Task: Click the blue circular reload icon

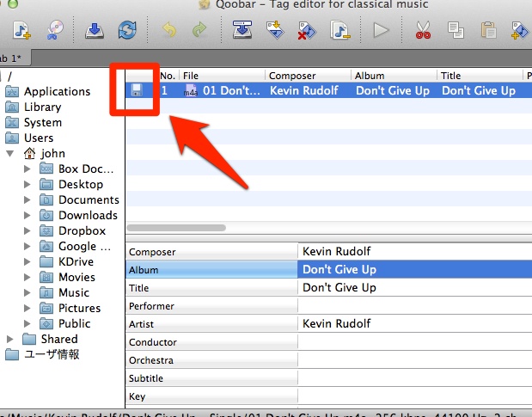Action: pyautogui.click(x=127, y=30)
